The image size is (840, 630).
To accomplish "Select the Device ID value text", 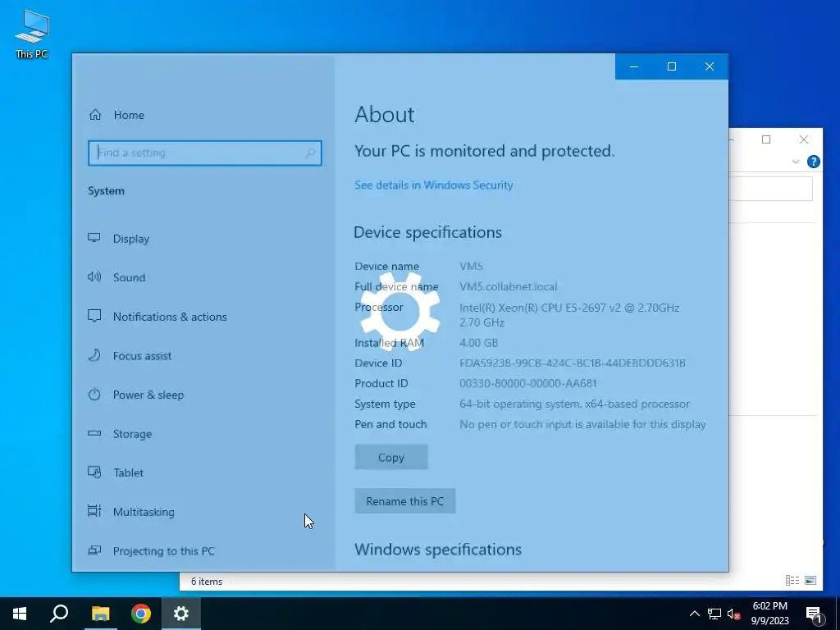I will pyautogui.click(x=572, y=363).
